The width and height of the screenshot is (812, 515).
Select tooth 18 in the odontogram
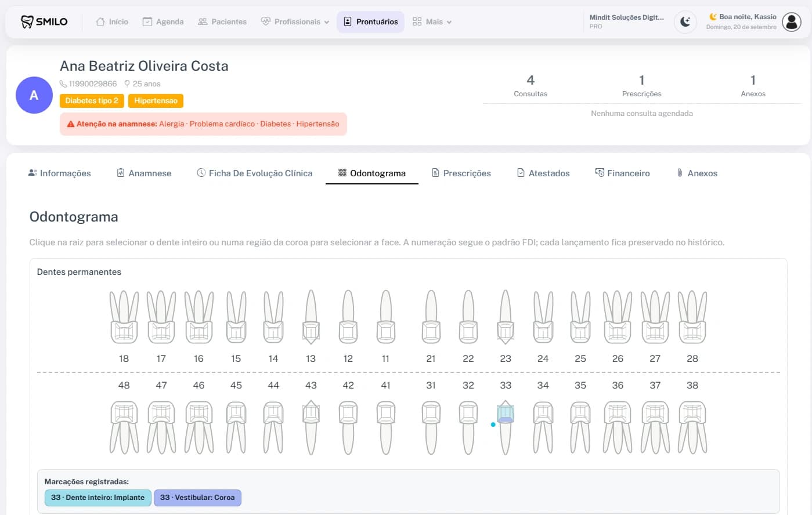coord(124,317)
